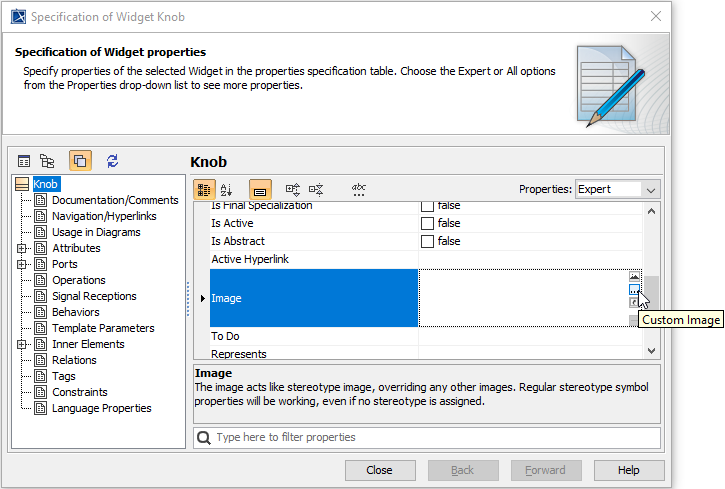Click the tree hierarchy view icon

pyautogui.click(x=47, y=161)
